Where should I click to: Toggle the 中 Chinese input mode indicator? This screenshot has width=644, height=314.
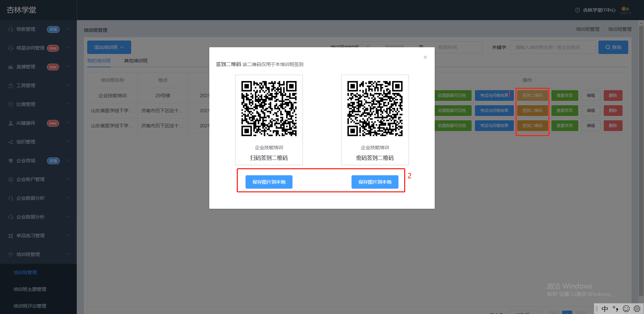point(605,309)
